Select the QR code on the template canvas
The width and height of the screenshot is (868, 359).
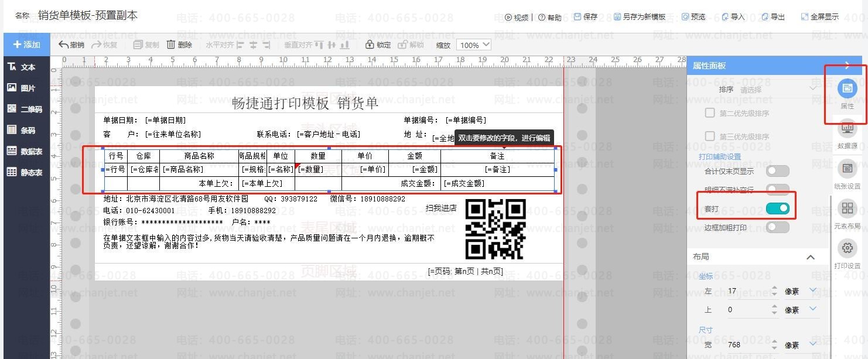[x=495, y=229]
